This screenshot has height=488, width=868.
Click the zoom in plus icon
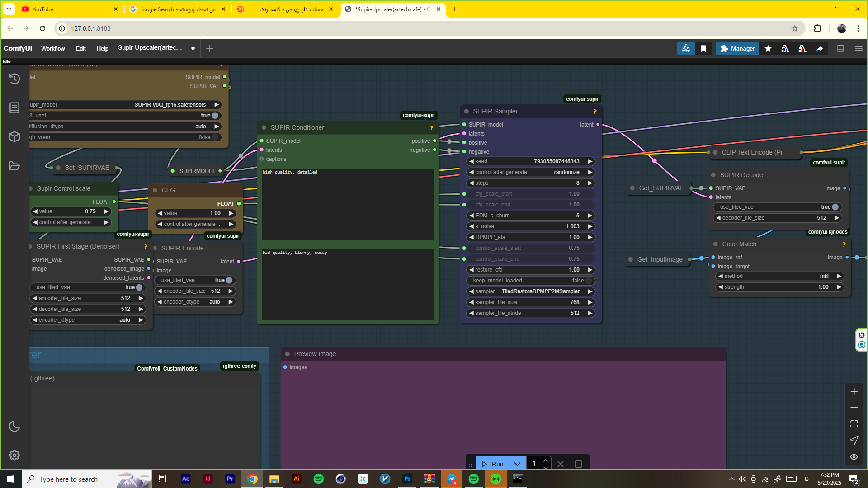854,391
